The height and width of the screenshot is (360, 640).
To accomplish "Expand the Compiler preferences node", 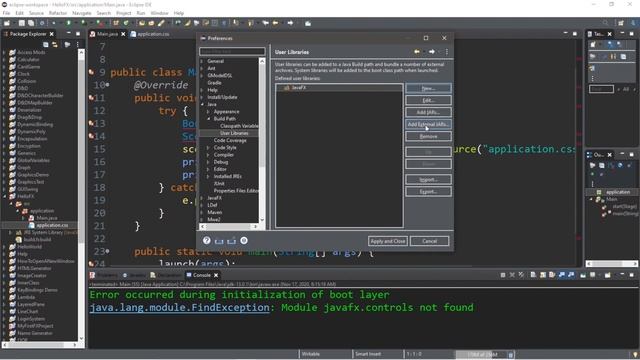I will tap(208, 155).
